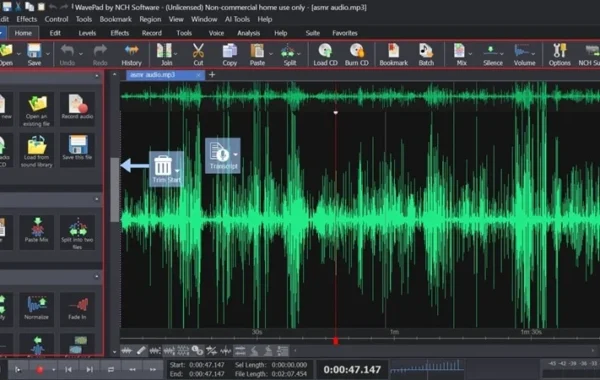The width and height of the screenshot is (600, 380).
Task: Click the Load CD icon
Action: 325,54
